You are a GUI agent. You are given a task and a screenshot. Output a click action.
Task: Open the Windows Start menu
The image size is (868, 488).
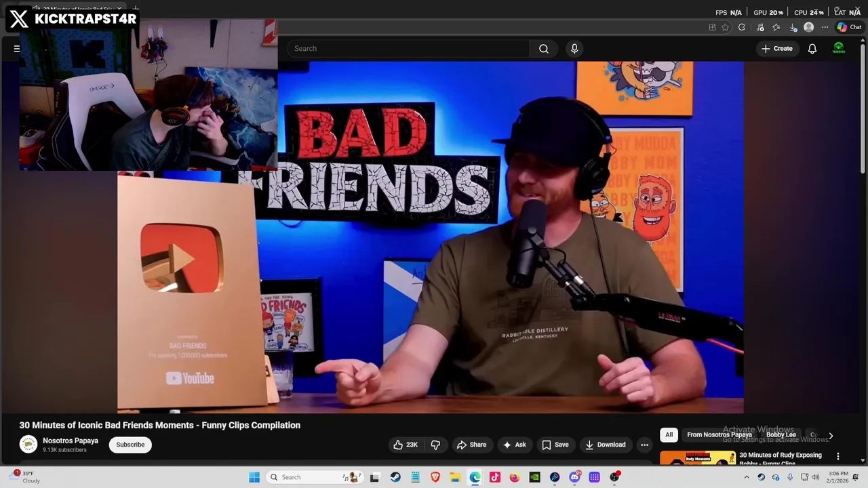pyautogui.click(x=254, y=477)
